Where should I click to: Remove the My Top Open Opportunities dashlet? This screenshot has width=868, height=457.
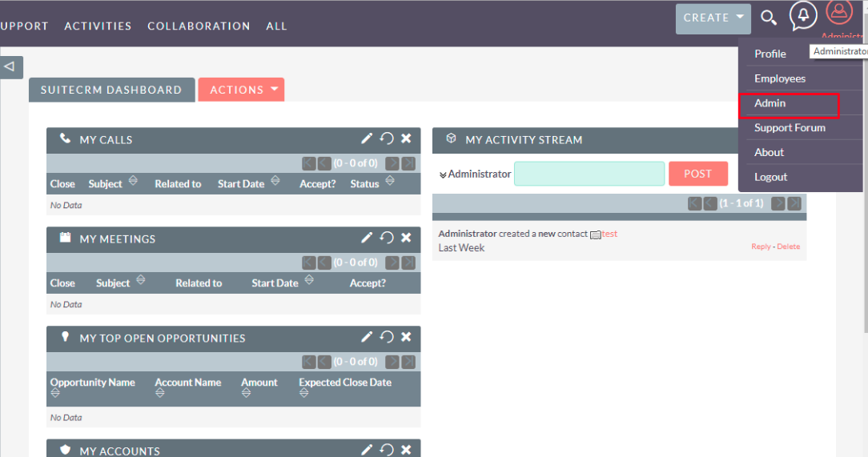(406, 337)
